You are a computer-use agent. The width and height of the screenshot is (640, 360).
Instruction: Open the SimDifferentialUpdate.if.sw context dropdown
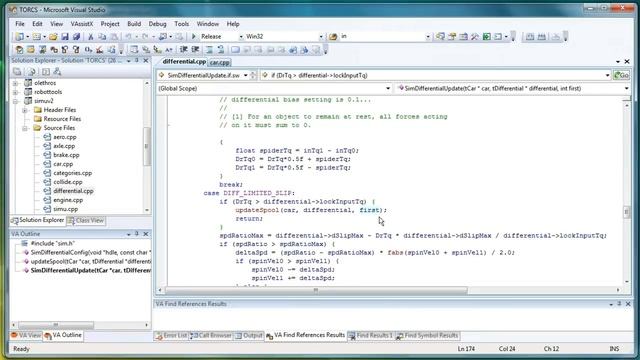(246, 76)
